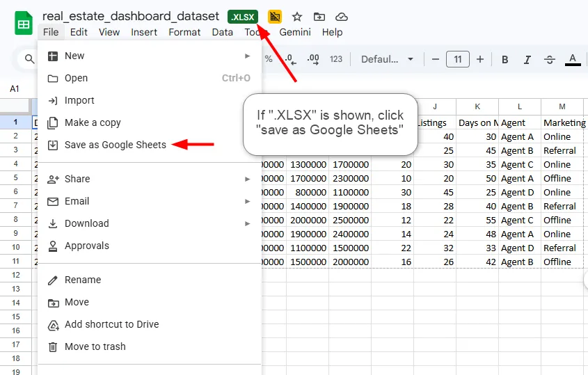Open the Format menu
The width and height of the screenshot is (588, 375).
point(184,32)
